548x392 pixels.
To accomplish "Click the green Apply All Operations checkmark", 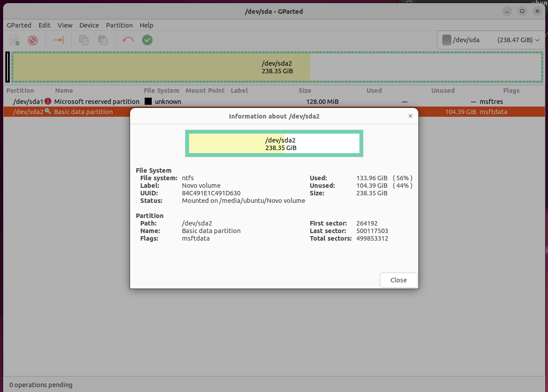I will 147,40.
